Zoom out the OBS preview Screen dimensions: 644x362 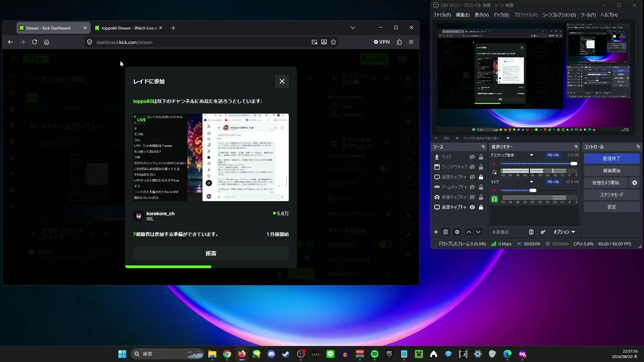point(436,138)
